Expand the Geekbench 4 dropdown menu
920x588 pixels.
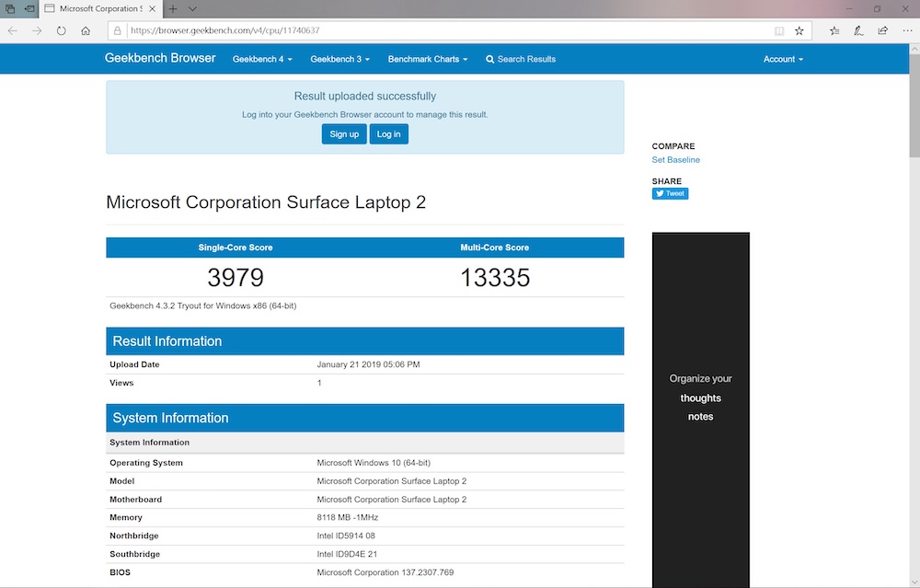[x=262, y=59]
